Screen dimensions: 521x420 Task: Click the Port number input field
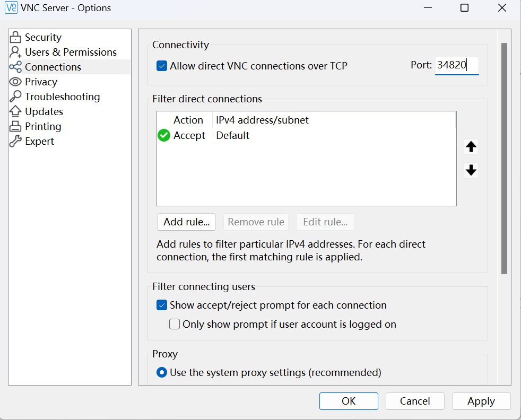(x=457, y=65)
